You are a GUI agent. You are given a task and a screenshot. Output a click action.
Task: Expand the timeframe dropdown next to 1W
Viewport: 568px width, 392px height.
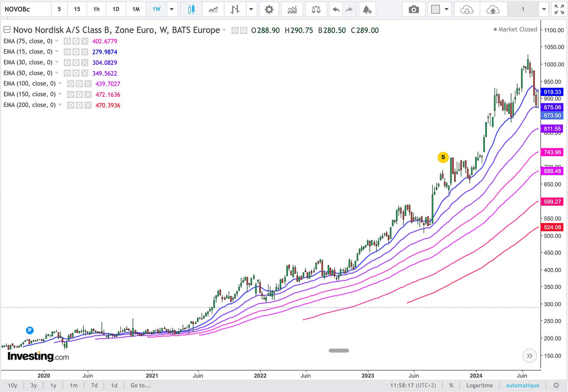pos(172,9)
